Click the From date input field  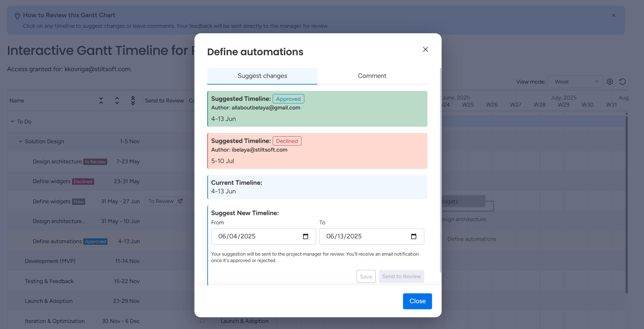coord(255,236)
